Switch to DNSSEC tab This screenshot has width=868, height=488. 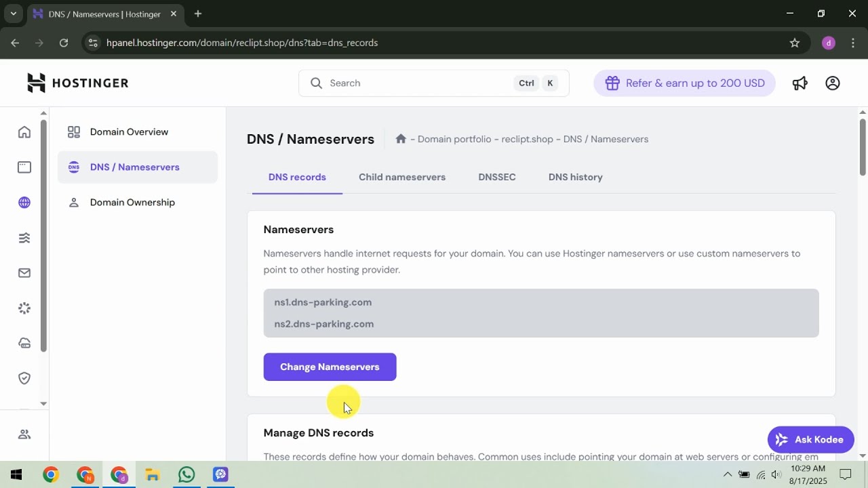[x=497, y=177]
